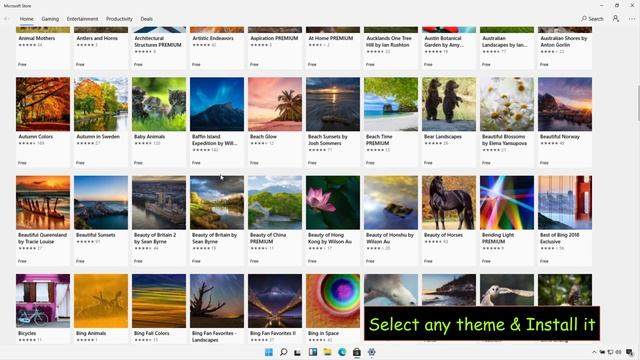The width and height of the screenshot is (640, 360).
Task: Show hidden system tray icons chevron
Action: coord(594,352)
